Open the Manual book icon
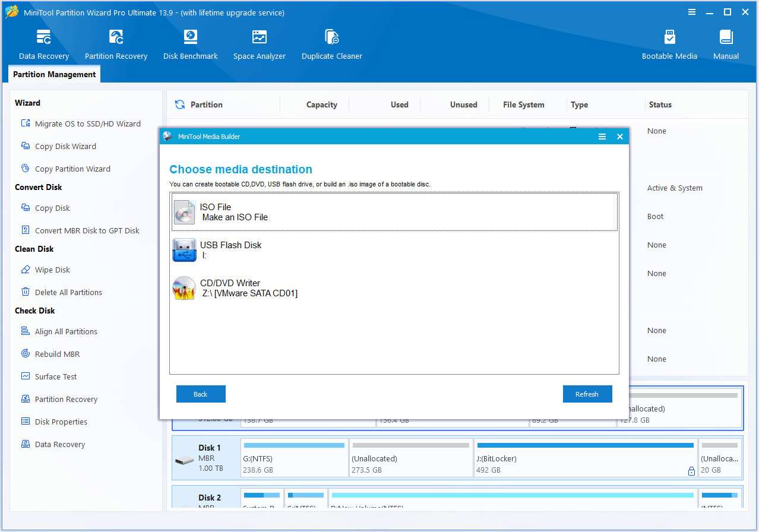The width and height of the screenshot is (759, 532). pos(726,37)
